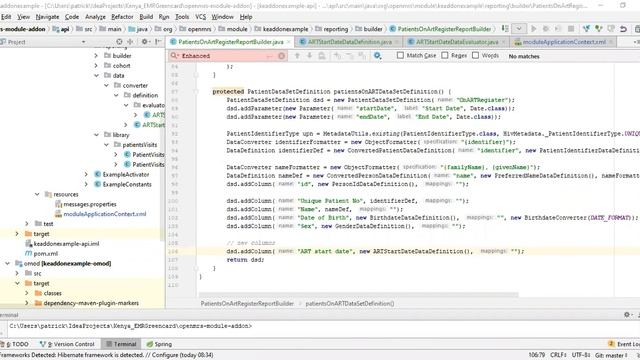
Task: Click the VCS update project icon
Action: pos(586,29)
